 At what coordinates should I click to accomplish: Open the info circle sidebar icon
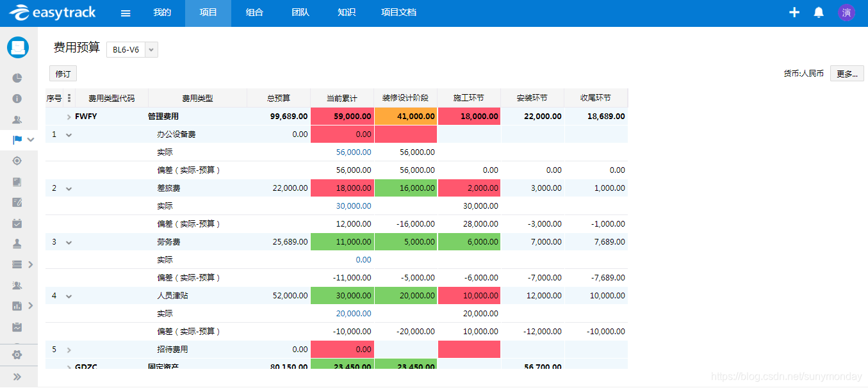click(x=17, y=99)
